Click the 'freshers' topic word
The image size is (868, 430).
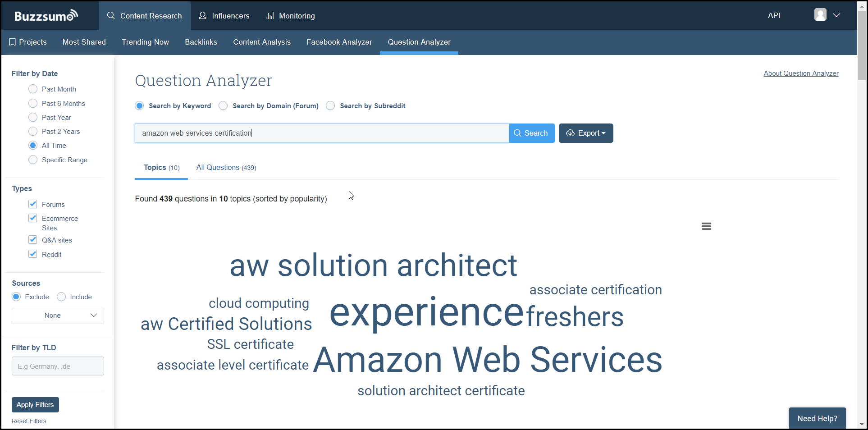pos(575,316)
